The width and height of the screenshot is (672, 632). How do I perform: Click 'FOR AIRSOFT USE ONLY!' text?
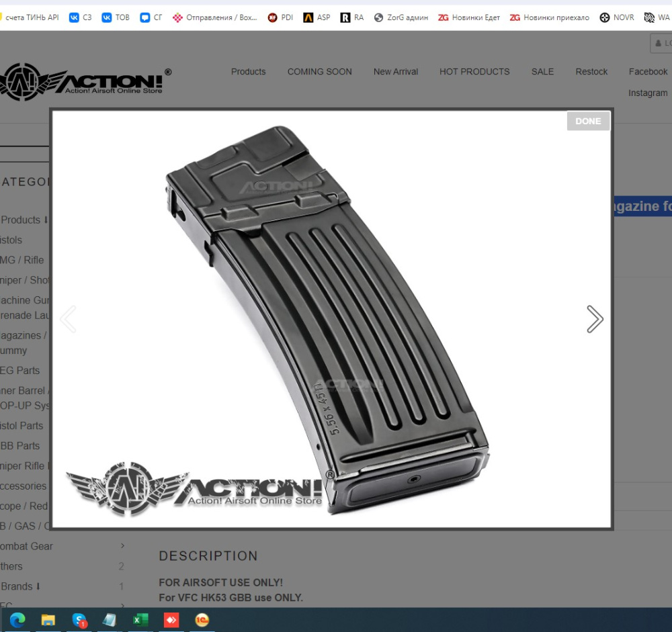pos(220,582)
